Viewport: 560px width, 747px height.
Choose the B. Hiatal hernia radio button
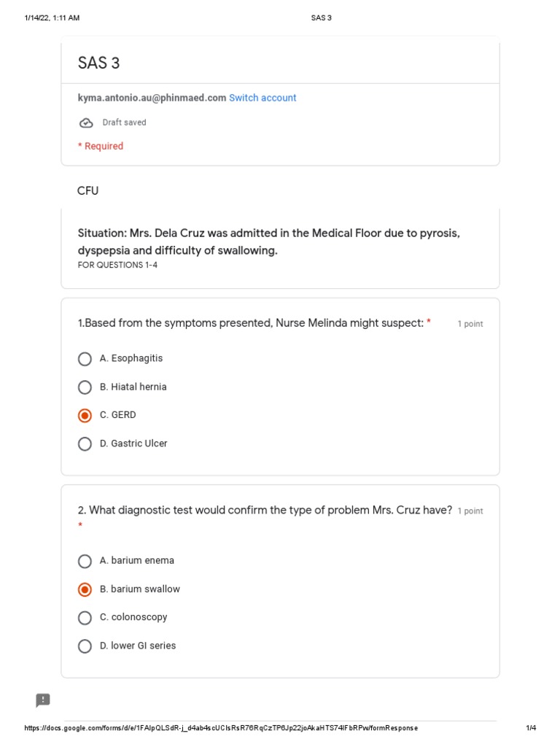85,387
